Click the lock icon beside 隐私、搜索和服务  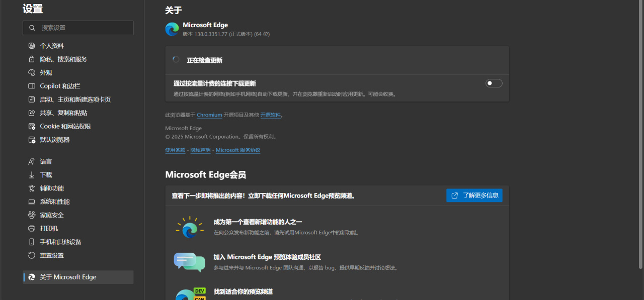(x=32, y=59)
